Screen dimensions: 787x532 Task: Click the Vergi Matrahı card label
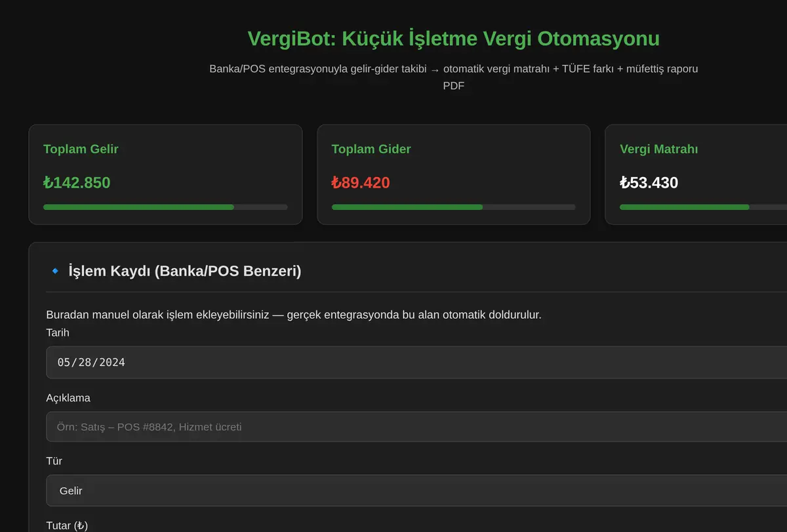click(x=658, y=149)
